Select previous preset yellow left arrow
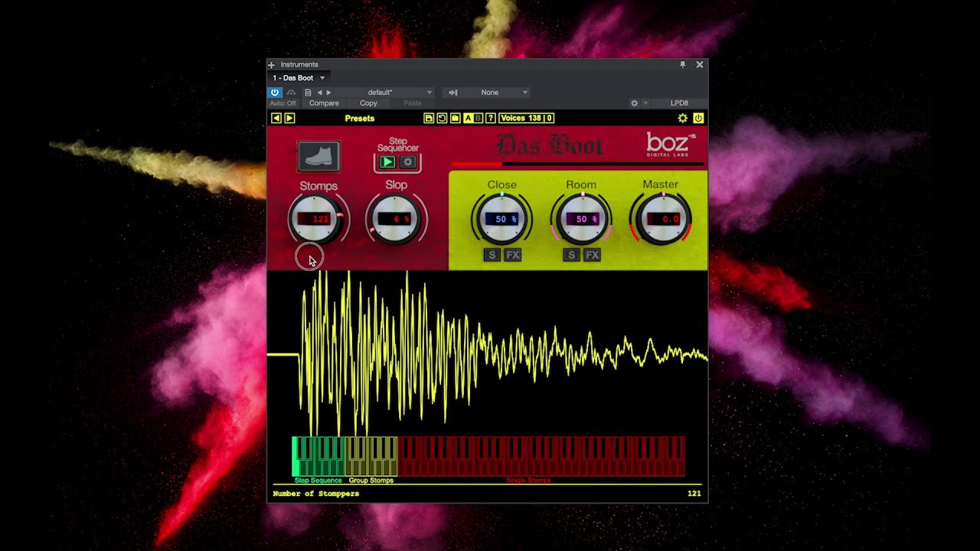 coord(276,118)
